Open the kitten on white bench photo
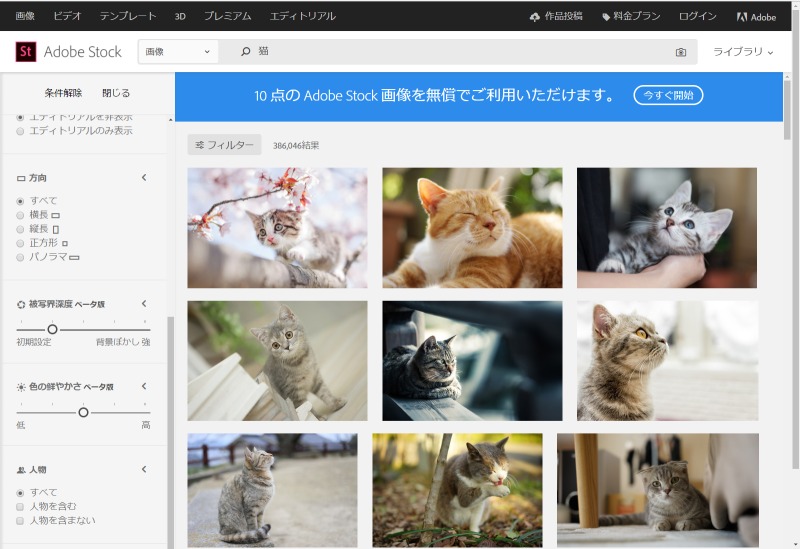Viewport: 800px width, 549px height. pos(277,361)
